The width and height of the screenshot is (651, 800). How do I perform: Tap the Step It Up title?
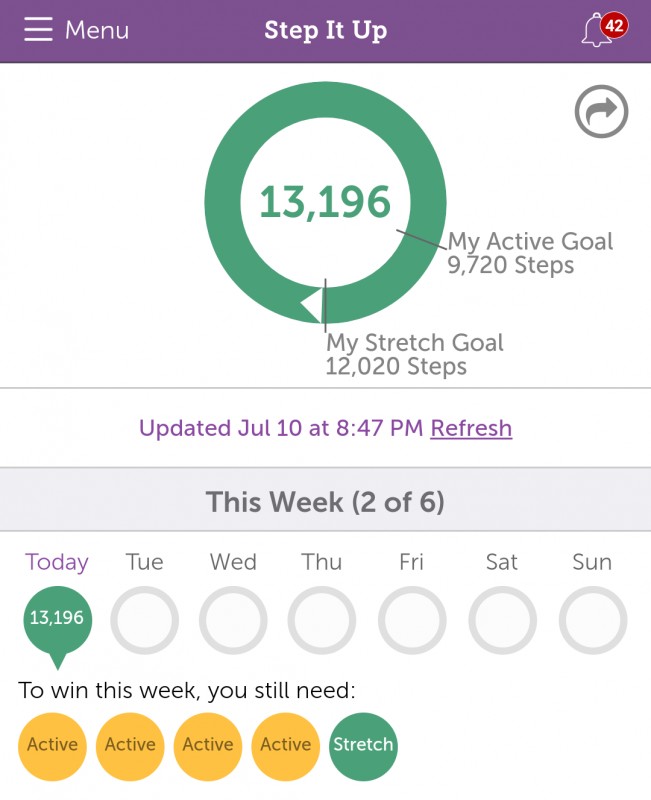(325, 30)
